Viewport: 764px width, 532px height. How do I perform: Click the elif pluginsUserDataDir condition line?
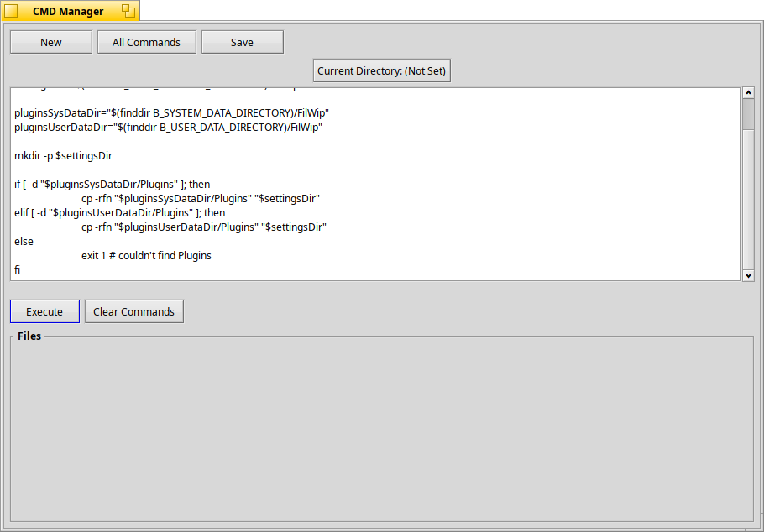119,213
